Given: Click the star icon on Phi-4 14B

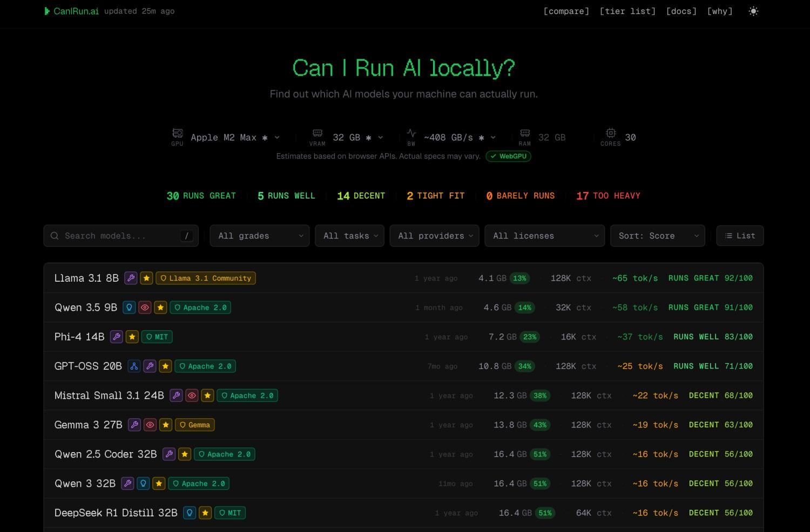Looking at the screenshot, I should (132, 337).
